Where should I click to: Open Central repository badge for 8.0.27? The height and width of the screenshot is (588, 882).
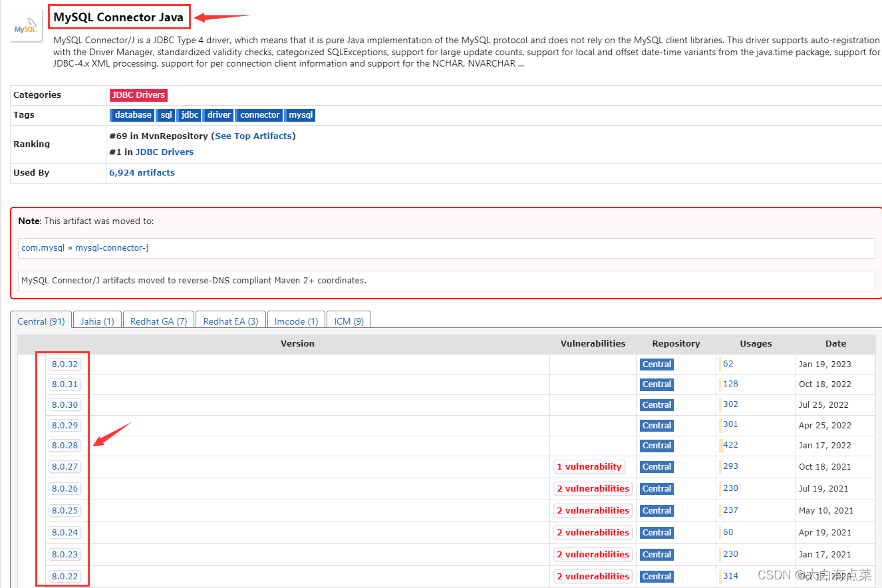657,467
